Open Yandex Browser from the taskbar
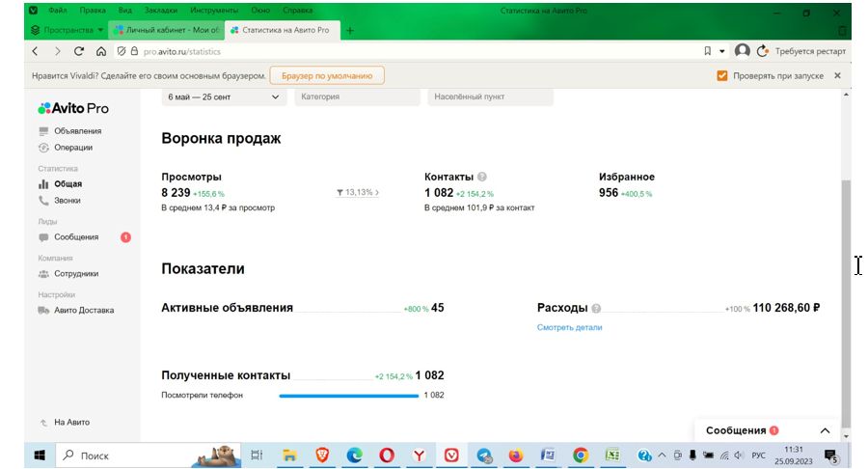This screenshot has height=469, width=868. coord(420,455)
